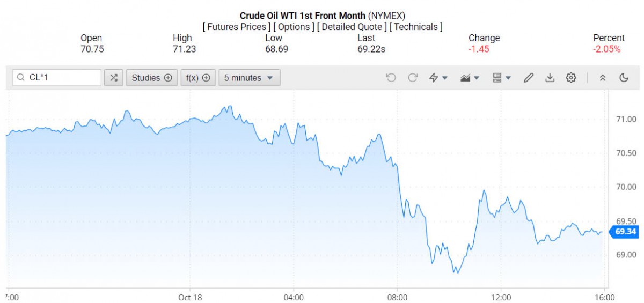This screenshot has width=644, height=303.
Task: Open the events lightning bolt menu
Action: coord(438,78)
